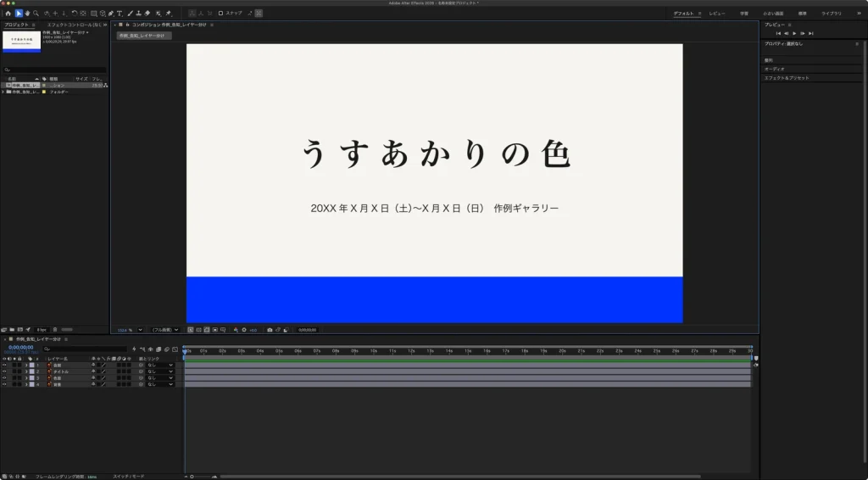Open the オーディオ panel
Image resolution: width=868 pixels, height=480 pixels.
click(x=775, y=70)
